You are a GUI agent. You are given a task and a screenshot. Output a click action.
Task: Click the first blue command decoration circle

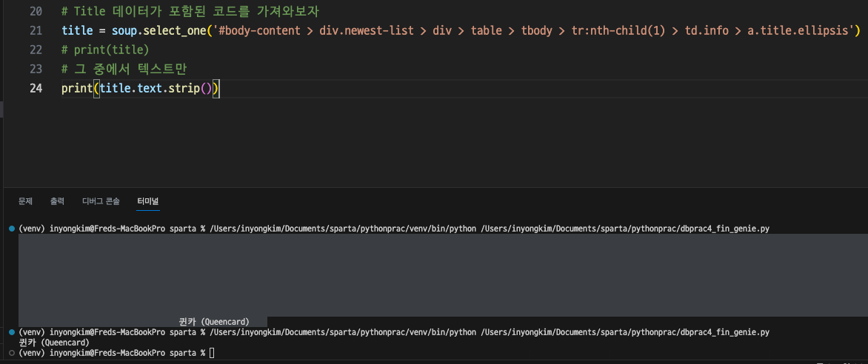12,229
